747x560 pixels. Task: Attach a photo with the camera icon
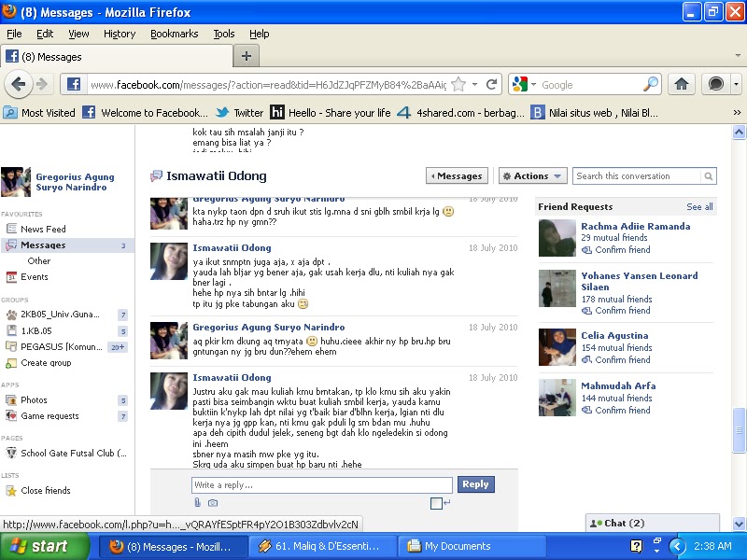pyautogui.click(x=213, y=503)
